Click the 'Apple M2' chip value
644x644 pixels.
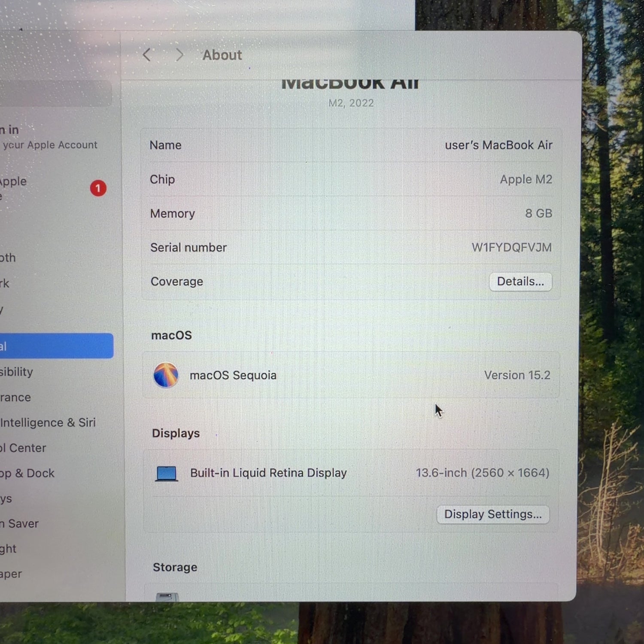(526, 179)
